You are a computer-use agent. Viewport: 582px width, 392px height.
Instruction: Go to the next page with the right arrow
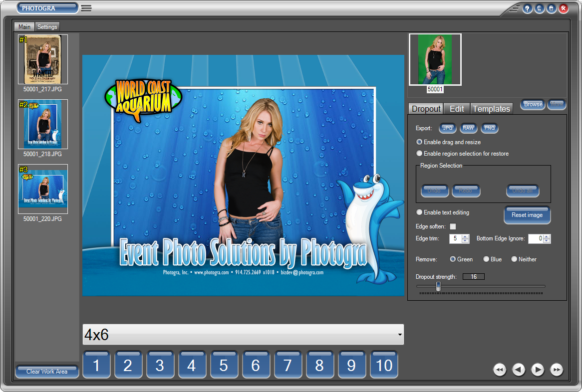click(538, 370)
